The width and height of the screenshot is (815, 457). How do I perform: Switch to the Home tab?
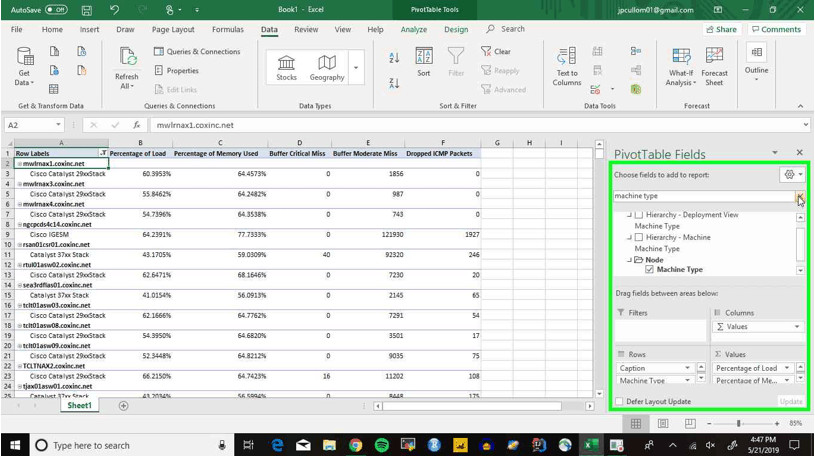point(52,30)
